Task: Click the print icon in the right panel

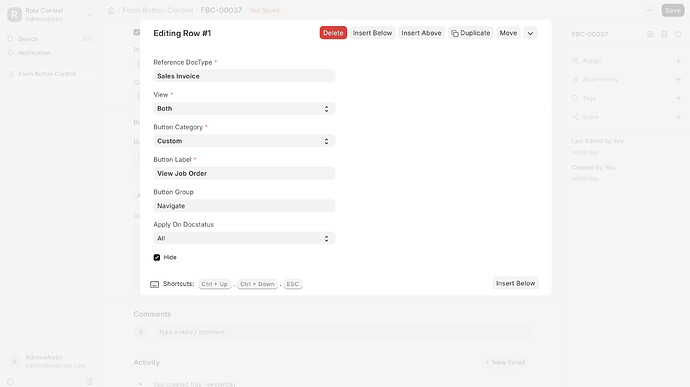Action: click(664, 34)
